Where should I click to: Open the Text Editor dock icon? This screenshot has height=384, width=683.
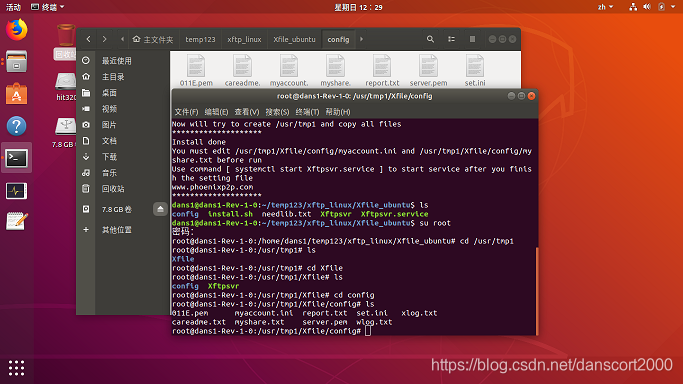pos(17,221)
